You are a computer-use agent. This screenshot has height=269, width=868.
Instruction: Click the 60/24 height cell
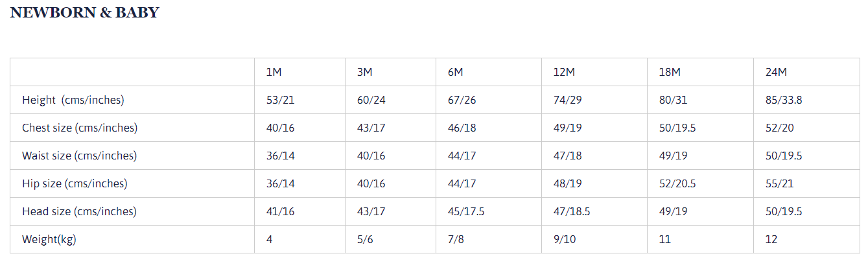pyautogui.click(x=371, y=100)
